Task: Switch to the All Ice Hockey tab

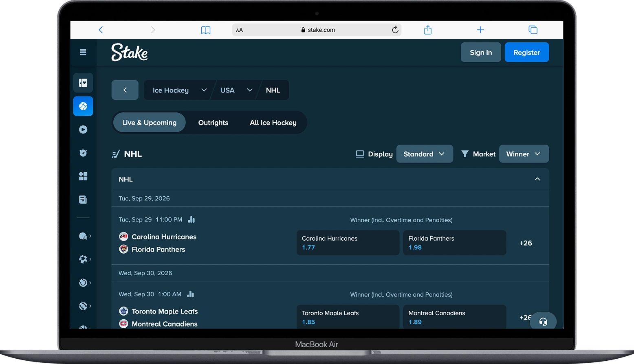Action: click(x=273, y=123)
